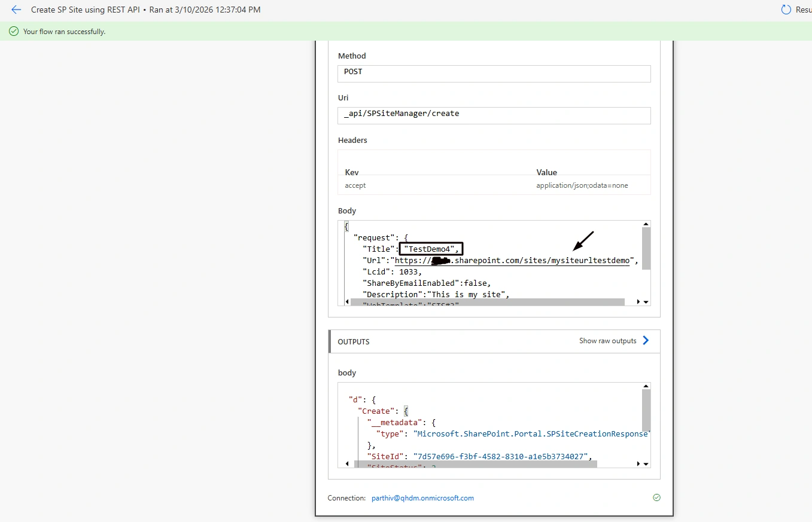
Task: Click the outputs body scroll-left arrow
Action: click(x=346, y=463)
